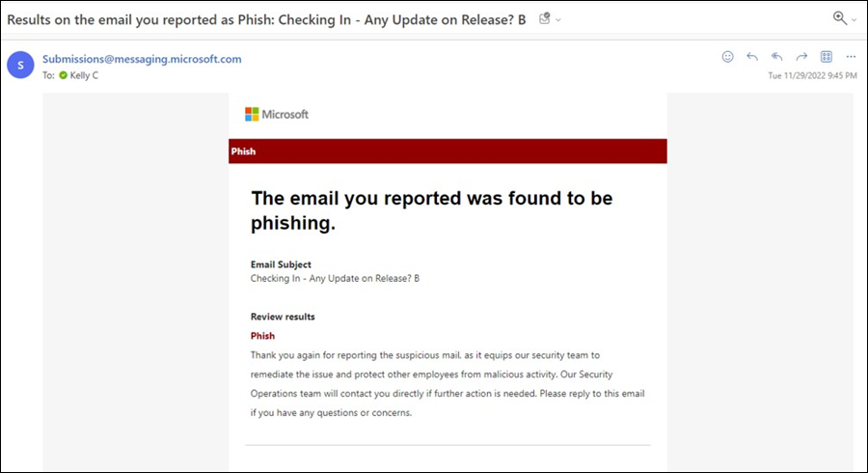This screenshot has width=868, height=473.
Task: Click the Reply All arrow icon
Action: (x=777, y=57)
